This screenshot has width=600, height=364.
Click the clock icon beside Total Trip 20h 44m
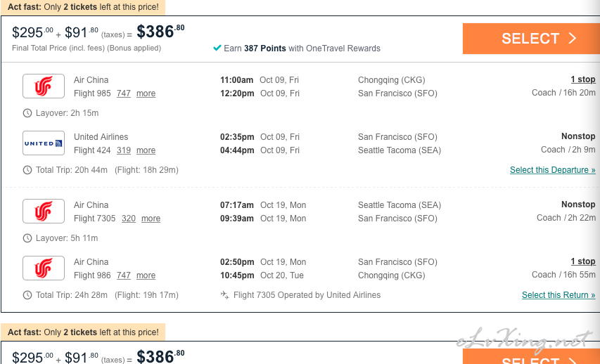click(x=27, y=170)
